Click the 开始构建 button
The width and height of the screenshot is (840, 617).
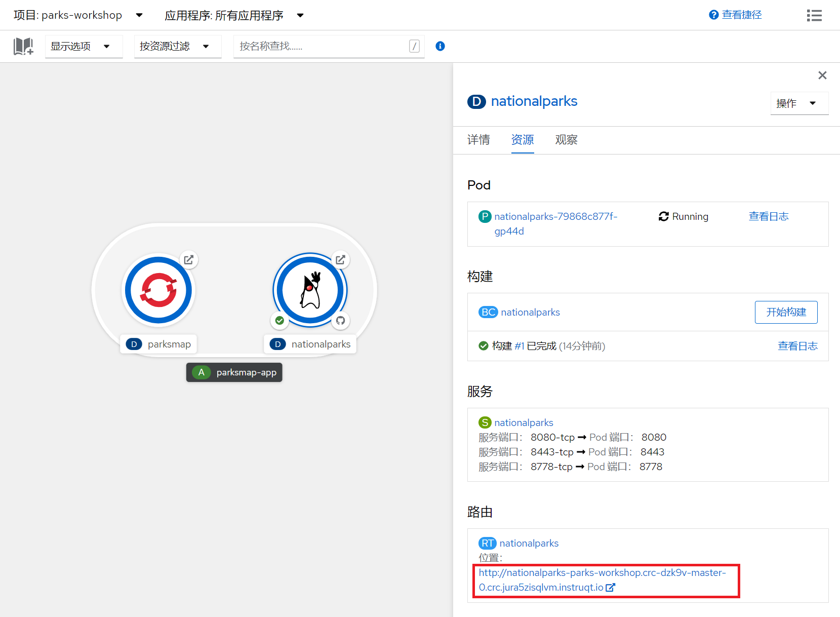tap(786, 312)
